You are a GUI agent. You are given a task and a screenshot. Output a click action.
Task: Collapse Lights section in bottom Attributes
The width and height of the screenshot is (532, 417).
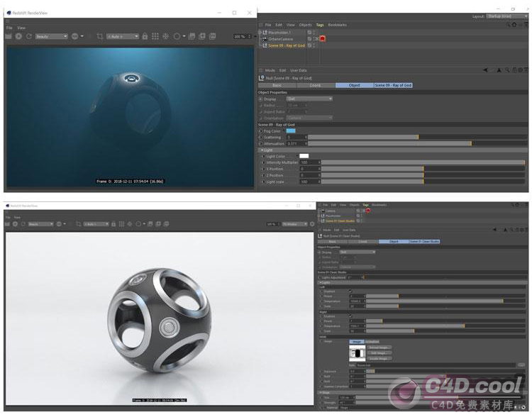320,282
